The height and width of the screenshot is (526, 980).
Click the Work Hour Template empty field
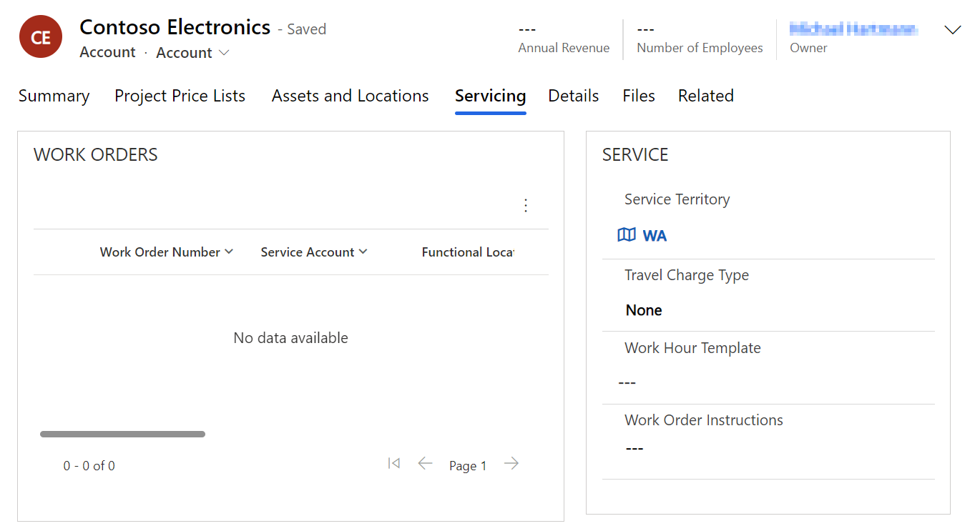pyautogui.click(x=768, y=383)
